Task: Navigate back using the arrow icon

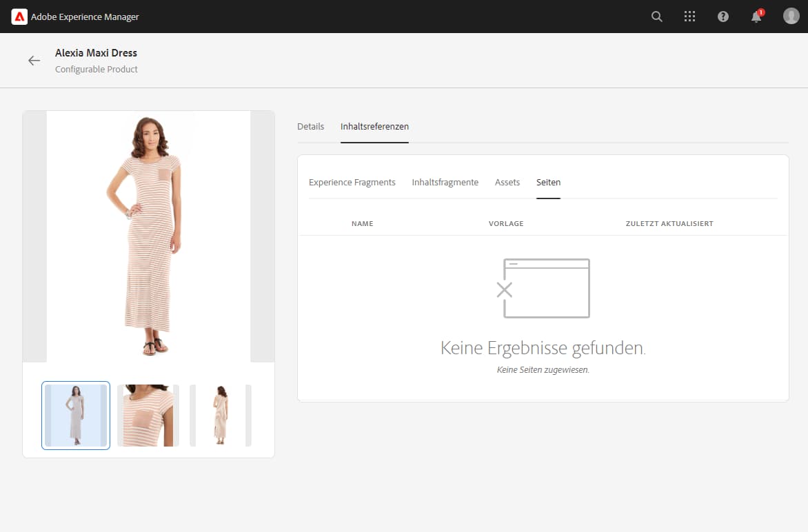Action: tap(34, 60)
